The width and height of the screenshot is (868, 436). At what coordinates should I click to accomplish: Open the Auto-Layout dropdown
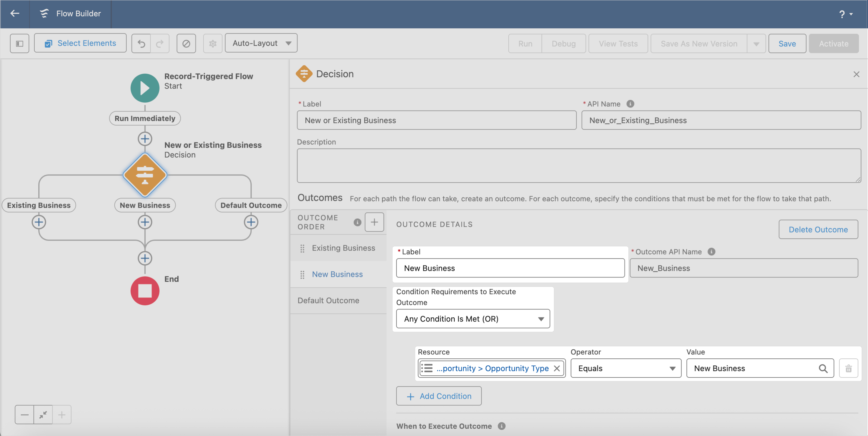click(261, 43)
